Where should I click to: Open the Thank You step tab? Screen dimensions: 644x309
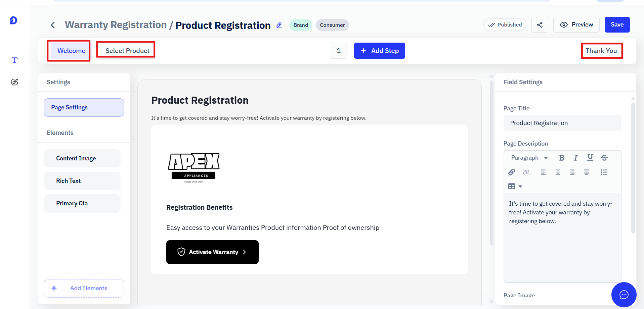tap(601, 51)
